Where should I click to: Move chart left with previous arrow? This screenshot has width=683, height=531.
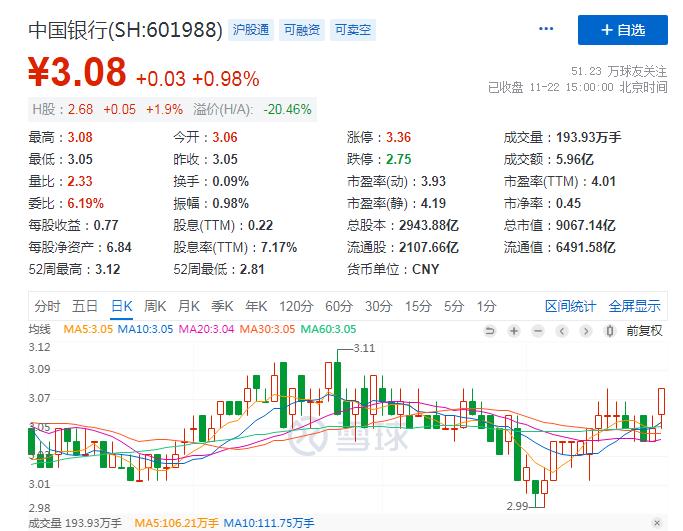pos(562,331)
